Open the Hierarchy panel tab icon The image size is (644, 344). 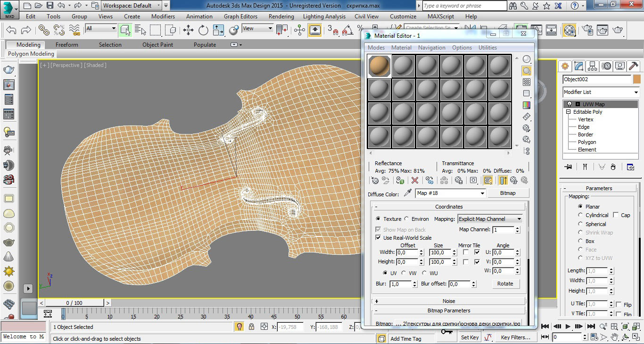pos(593,66)
